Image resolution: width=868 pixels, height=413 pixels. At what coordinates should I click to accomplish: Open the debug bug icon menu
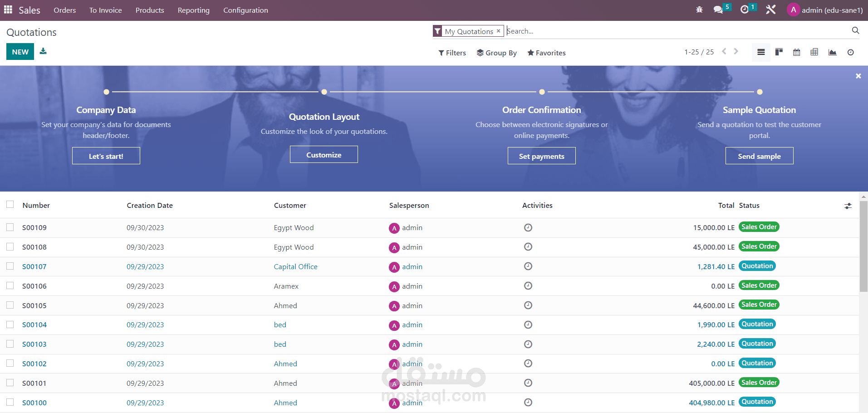click(699, 10)
